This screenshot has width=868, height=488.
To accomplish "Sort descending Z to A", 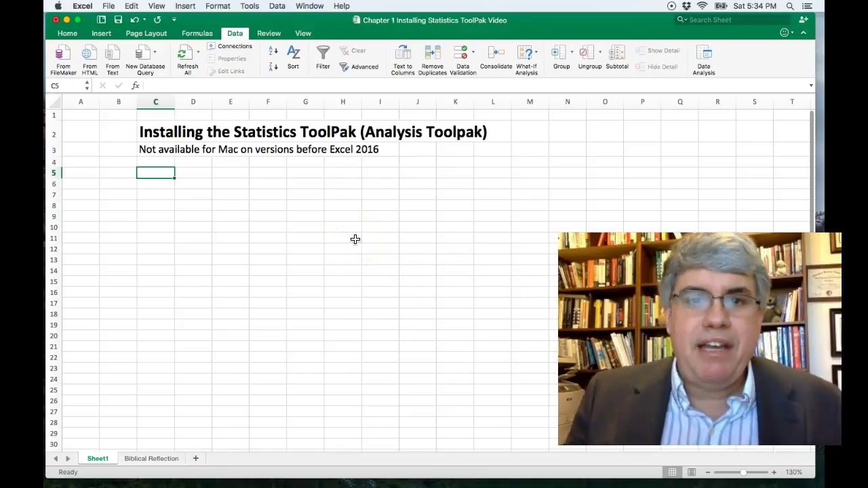I will click(x=273, y=66).
